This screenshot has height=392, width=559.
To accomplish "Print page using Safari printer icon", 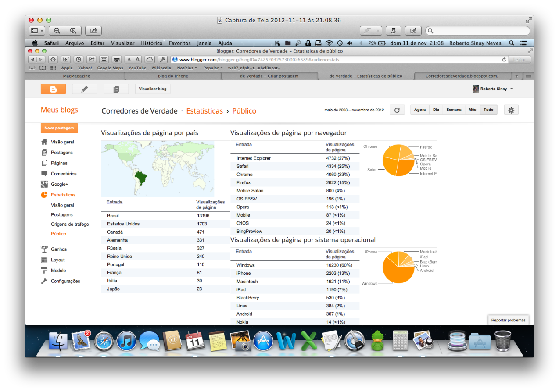I will [x=117, y=59].
